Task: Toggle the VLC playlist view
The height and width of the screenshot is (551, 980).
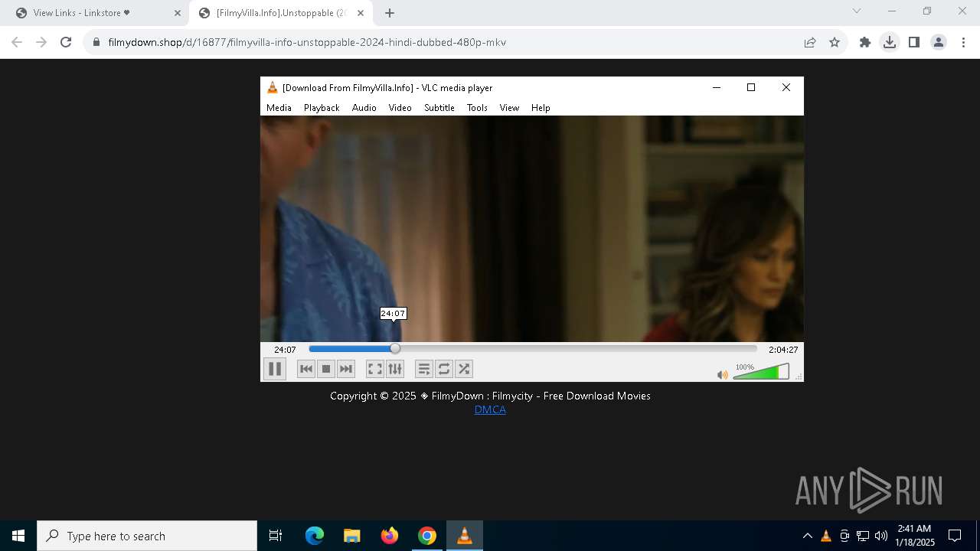Action: click(x=424, y=369)
